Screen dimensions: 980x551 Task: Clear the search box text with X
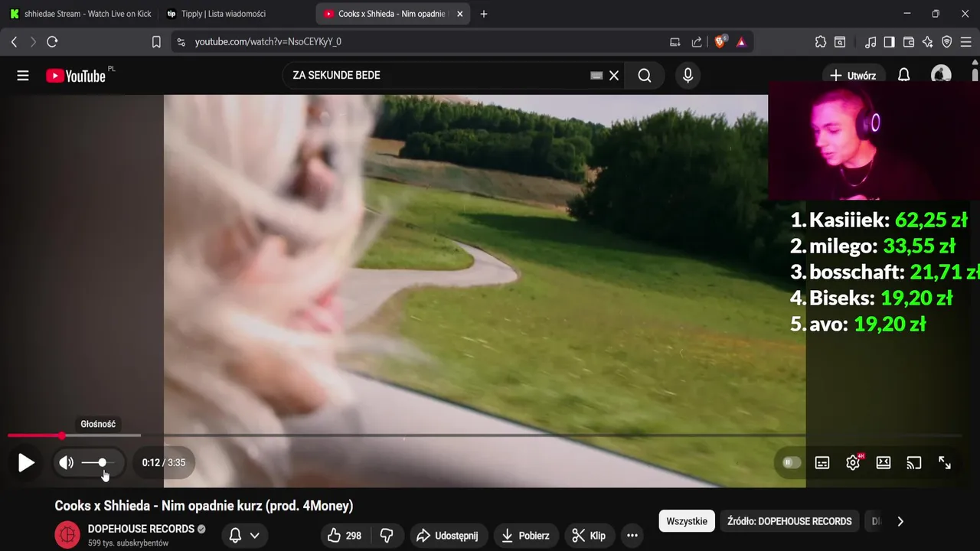(x=614, y=75)
